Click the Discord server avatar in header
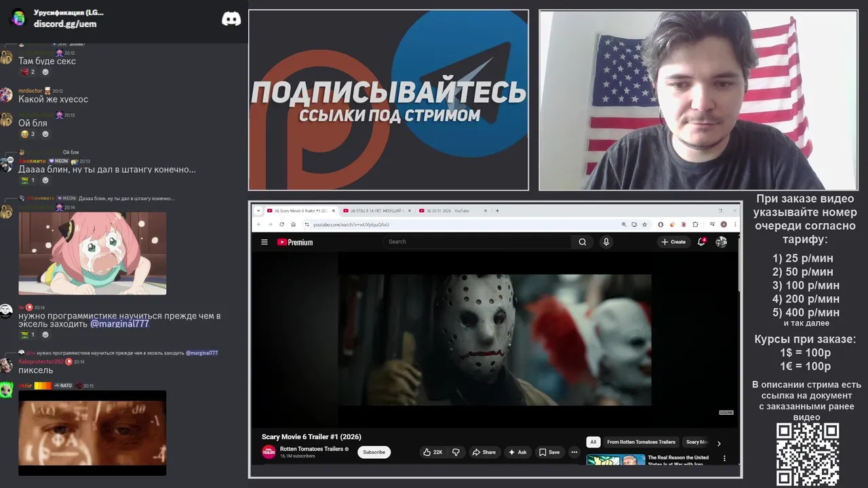Screen dimensions: 868x488 pos(18,18)
